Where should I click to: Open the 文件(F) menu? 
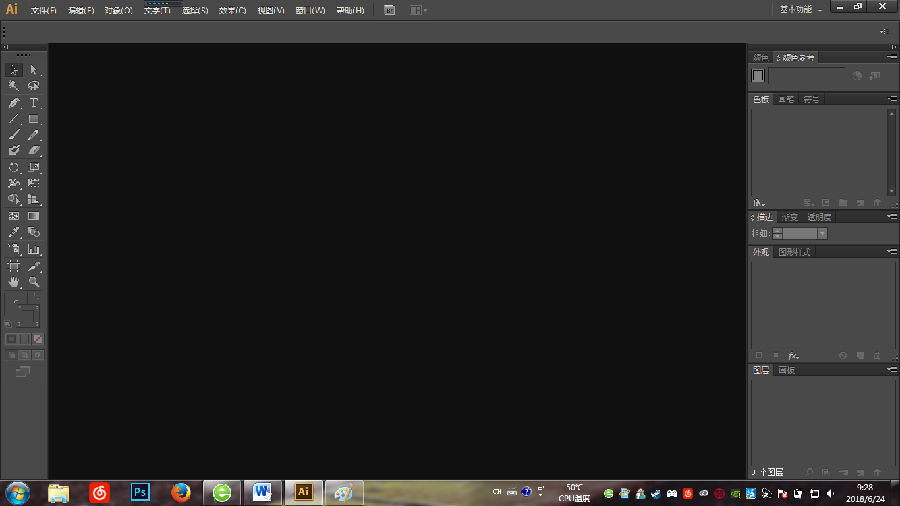(x=43, y=10)
